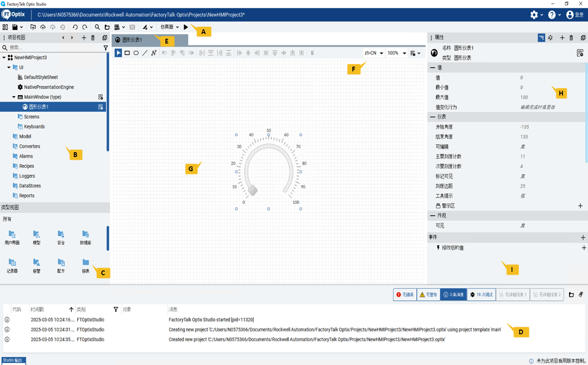The width and height of the screenshot is (588, 365).
Task: Select the Rectangle drawing tool
Action: pyautogui.click(x=127, y=52)
